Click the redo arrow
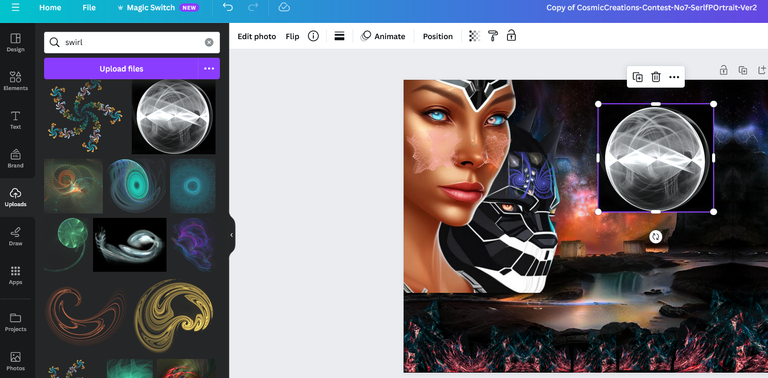Image resolution: width=768 pixels, height=378 pixels. click(253, 7)
